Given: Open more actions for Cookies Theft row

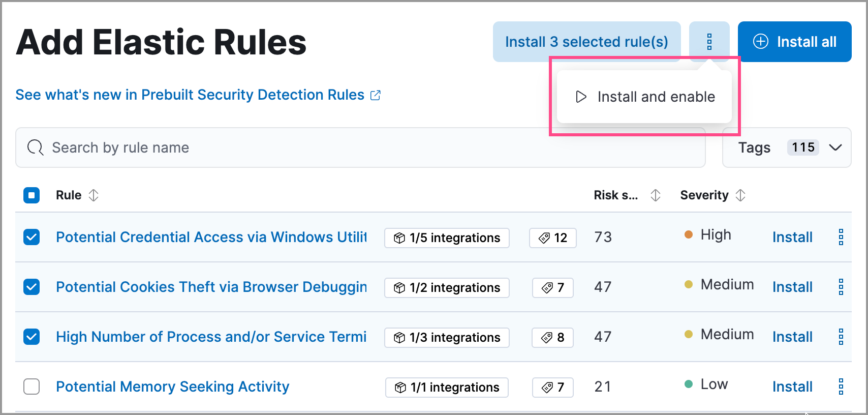Looking at the screenshot, I should [841, 287].
